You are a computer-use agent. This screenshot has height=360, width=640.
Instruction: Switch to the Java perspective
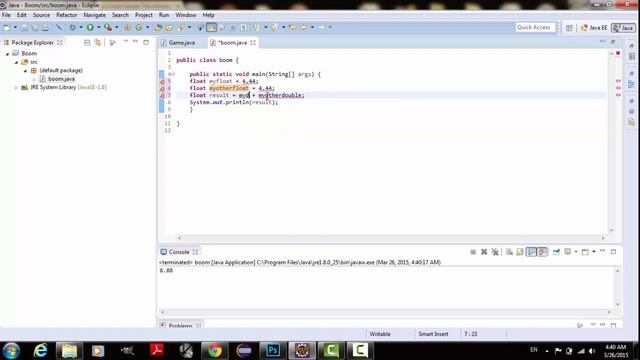pyautogui.click(x=623, y=28)
